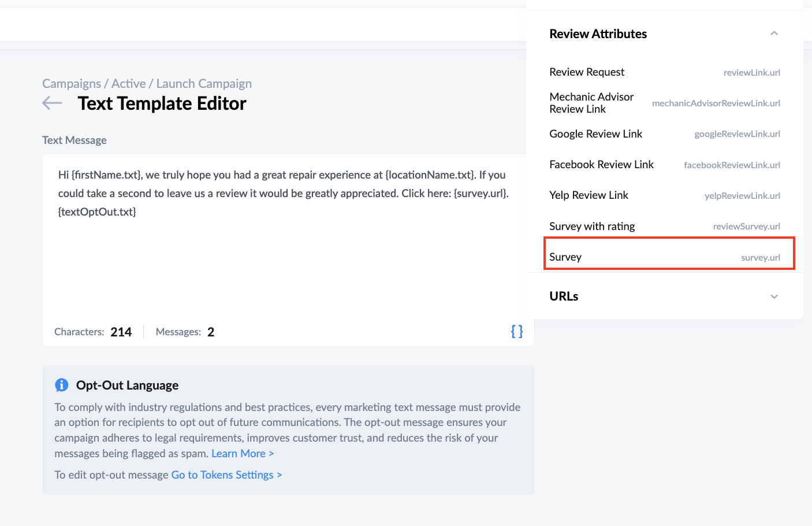The height and width of the screenshot is (526, 812).
Task: Select the Google Review Link attribute
Action: coord(664,134)
